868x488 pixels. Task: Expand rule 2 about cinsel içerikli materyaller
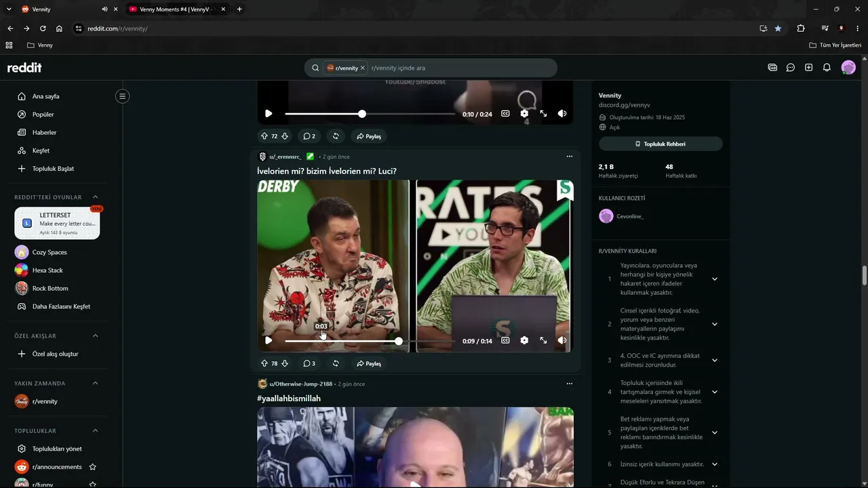pos(714,324)
